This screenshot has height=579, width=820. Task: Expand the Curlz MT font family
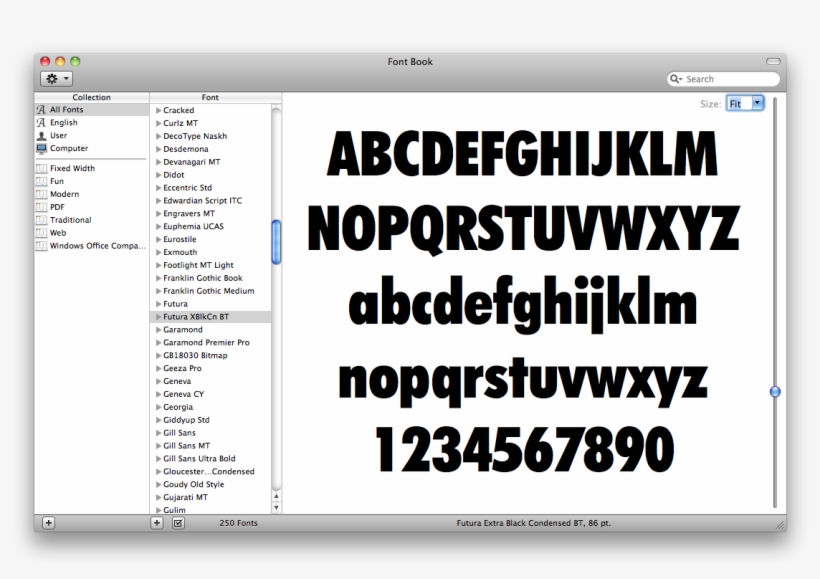[x=158, y=123]
